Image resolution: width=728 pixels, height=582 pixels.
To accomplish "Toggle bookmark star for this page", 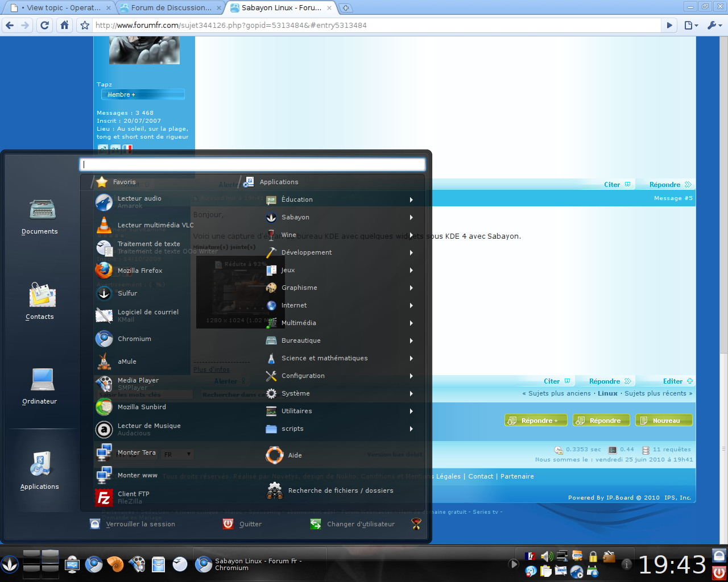I will tap(85, 25).
